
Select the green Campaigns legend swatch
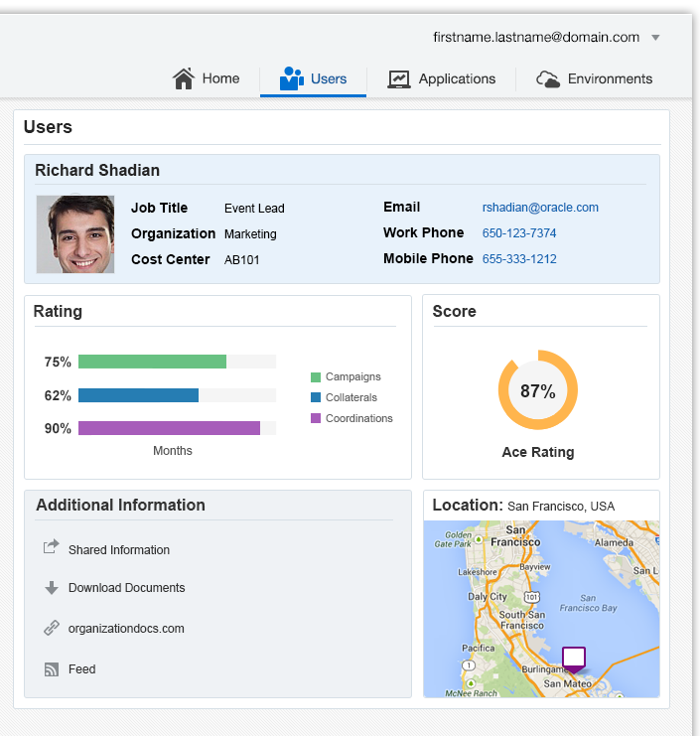316,377
